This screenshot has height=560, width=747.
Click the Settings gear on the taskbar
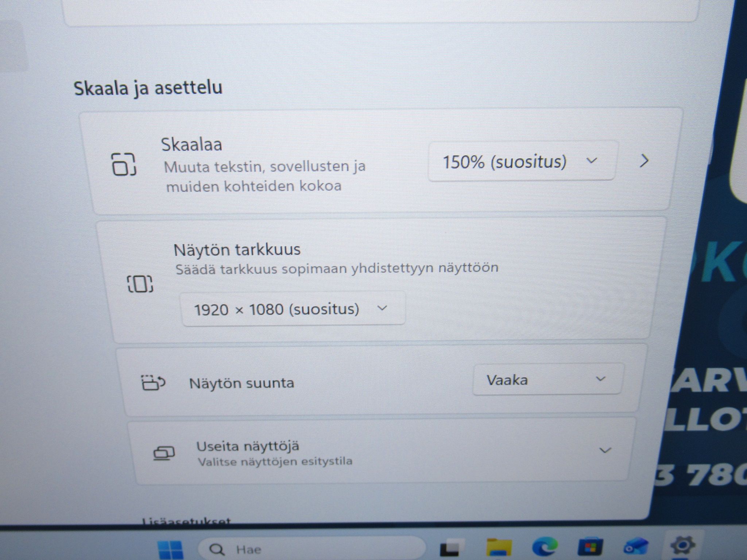pyautogui.click(x=683, y=545)
